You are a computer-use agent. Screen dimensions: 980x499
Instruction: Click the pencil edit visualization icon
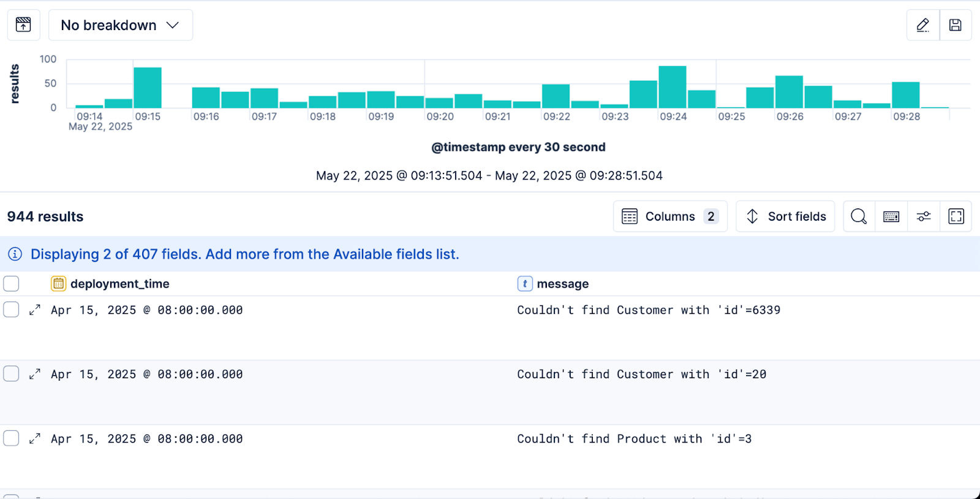click(x=922, y=25)
